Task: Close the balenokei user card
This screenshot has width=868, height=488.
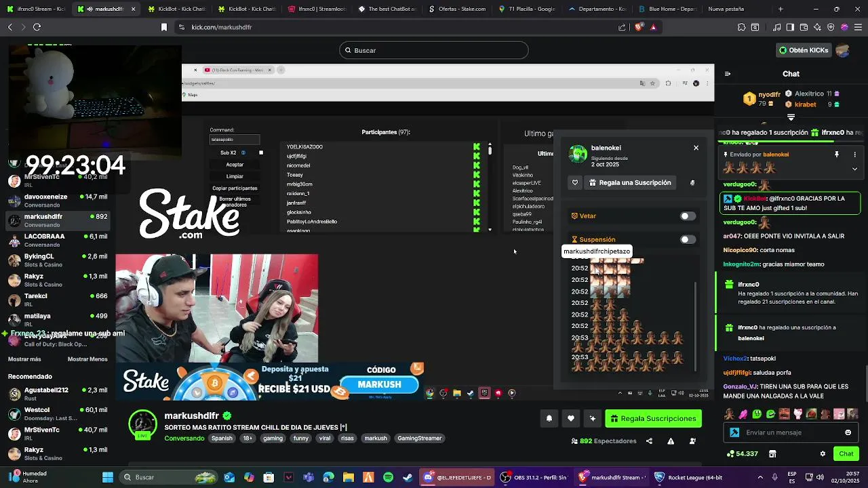Action: click(696, 148)
